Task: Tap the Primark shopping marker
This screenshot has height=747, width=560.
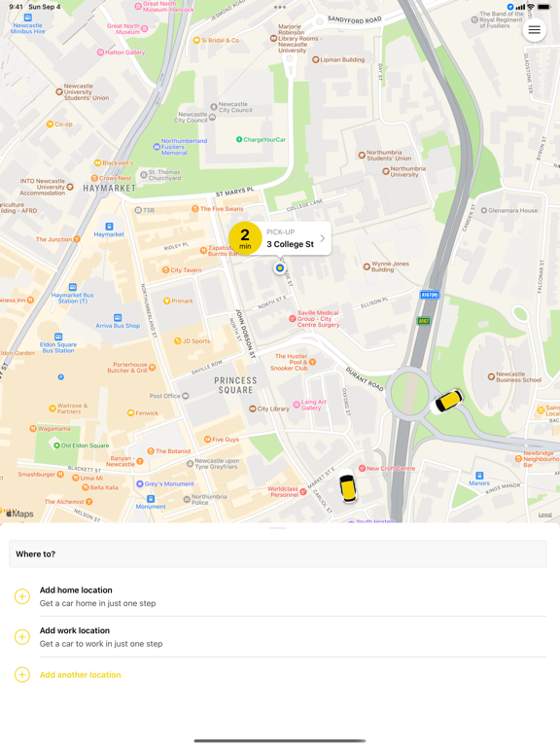Action: (x=166, y=301)
